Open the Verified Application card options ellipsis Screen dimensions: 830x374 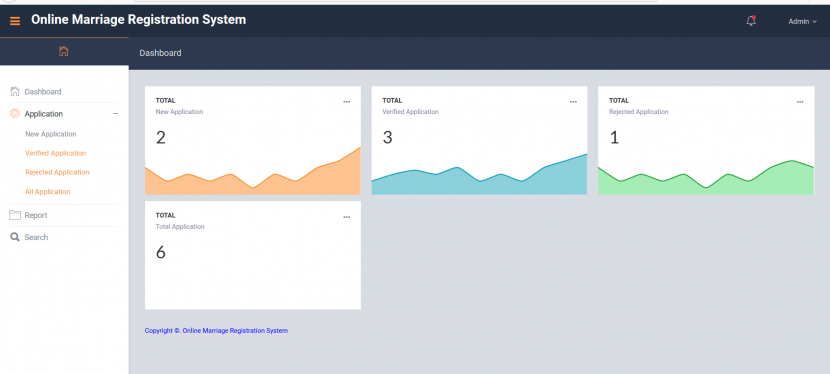[x=573, y=102]
